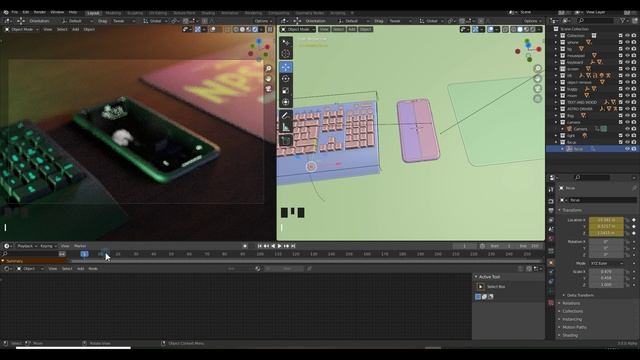Switch left viewport to wireframe shading
This screenshot has height=360, width=640.
tap(236, 29)
